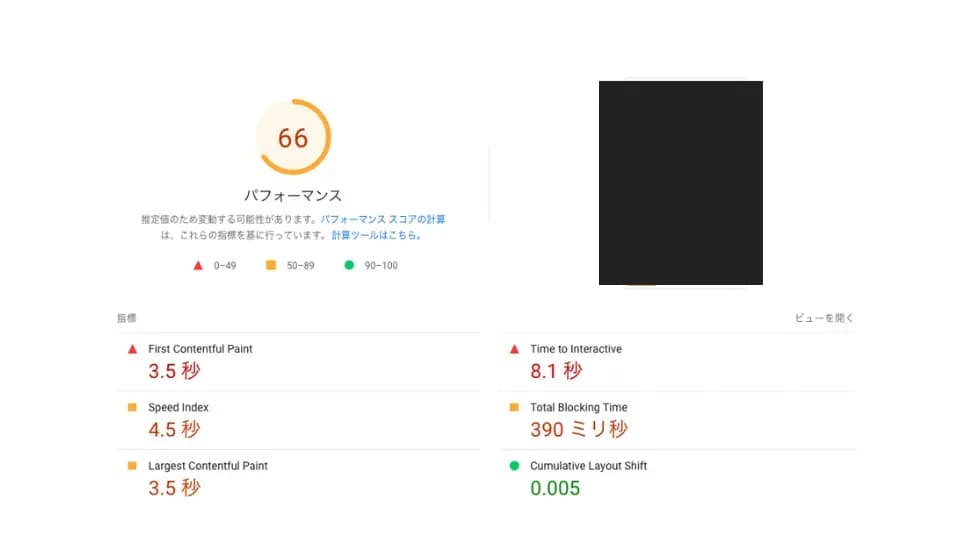Viewport: 973px width, 547px height.
Task: Click the dark page screenshot thumbnail
Action: coord(680,183)
